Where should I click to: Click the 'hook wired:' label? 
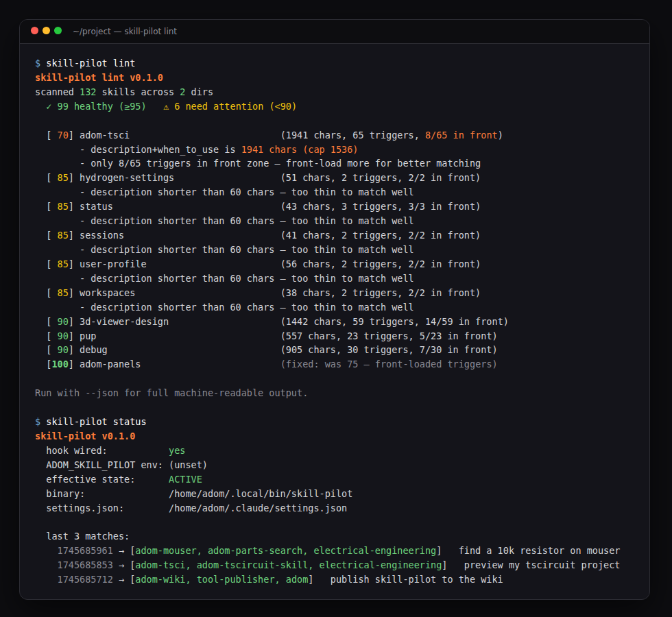pos(76,451)
